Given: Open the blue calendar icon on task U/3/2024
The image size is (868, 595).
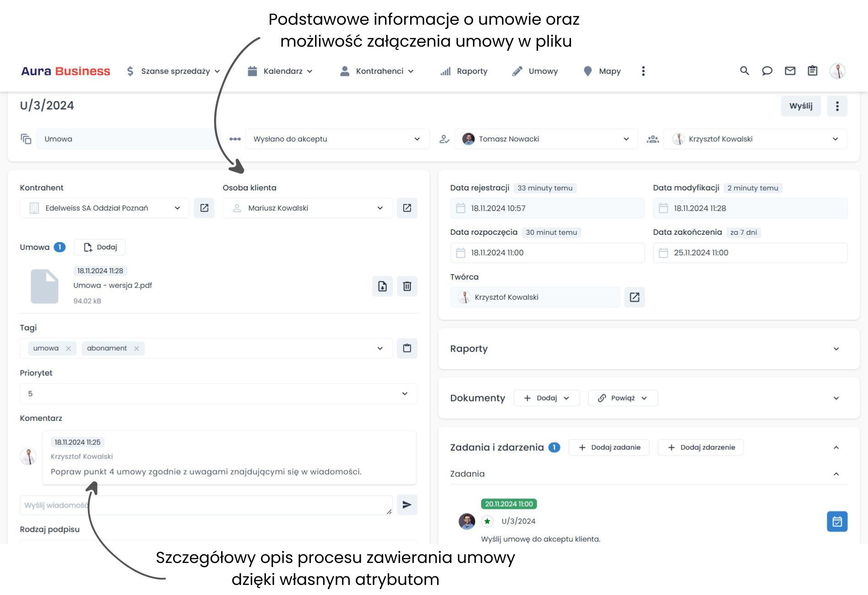Looking at the screenshot, I should click(837, 521).
